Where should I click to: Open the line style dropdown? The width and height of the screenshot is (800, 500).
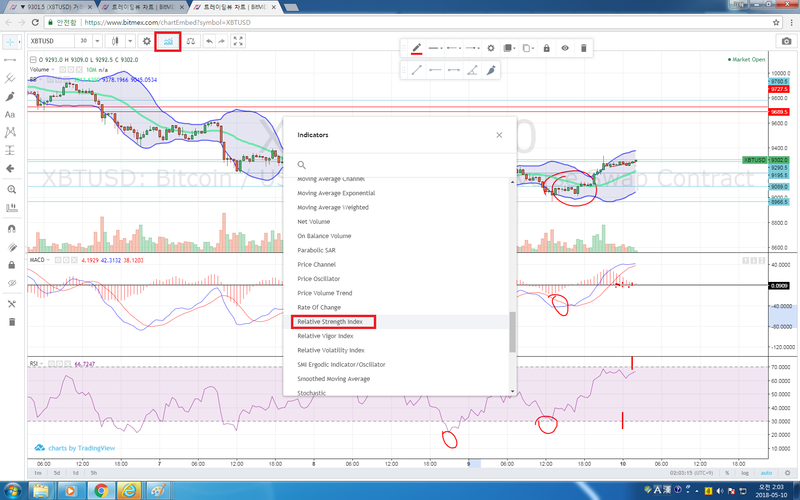(454, 48)
